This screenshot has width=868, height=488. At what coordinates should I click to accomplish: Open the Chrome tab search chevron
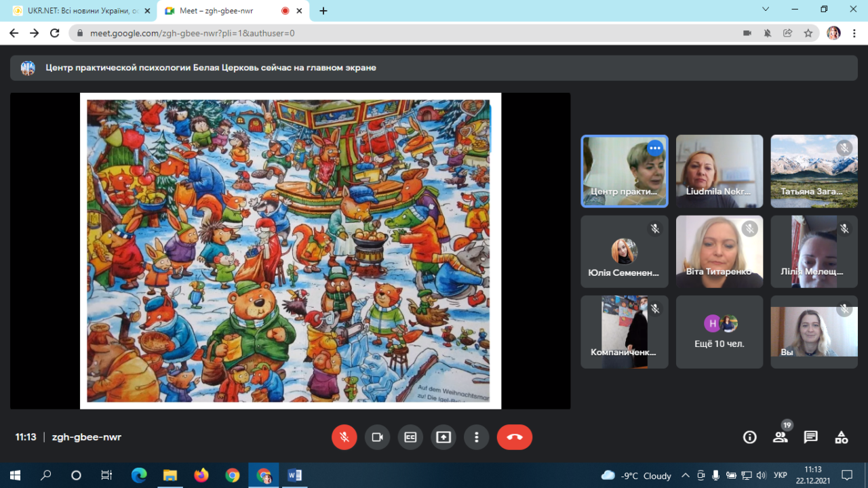[766, 9]
